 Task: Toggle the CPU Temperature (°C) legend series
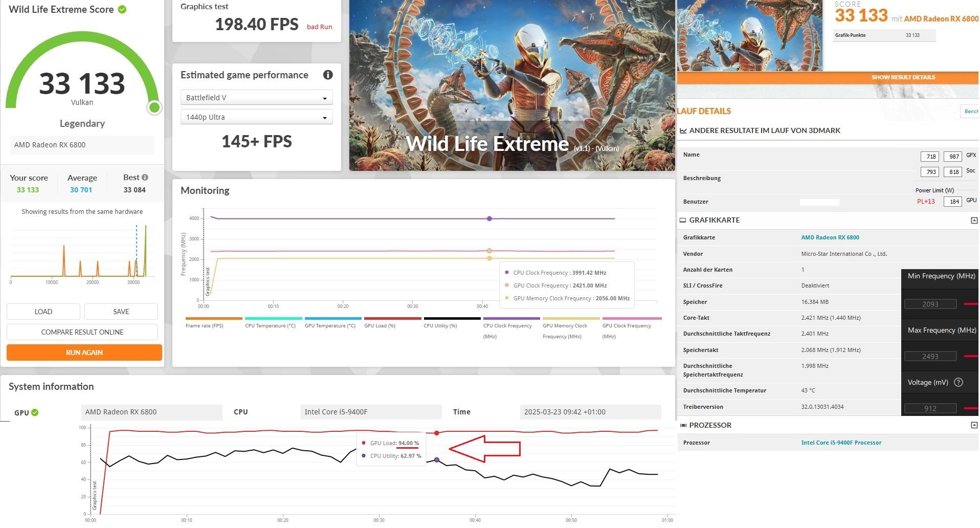pos(273,323)
